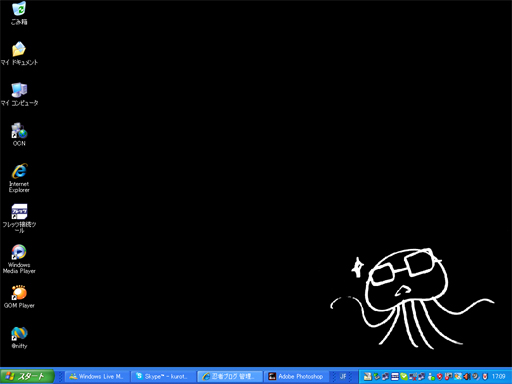Click the disconnected network tray icon with red X

click(x=413, y=376)
